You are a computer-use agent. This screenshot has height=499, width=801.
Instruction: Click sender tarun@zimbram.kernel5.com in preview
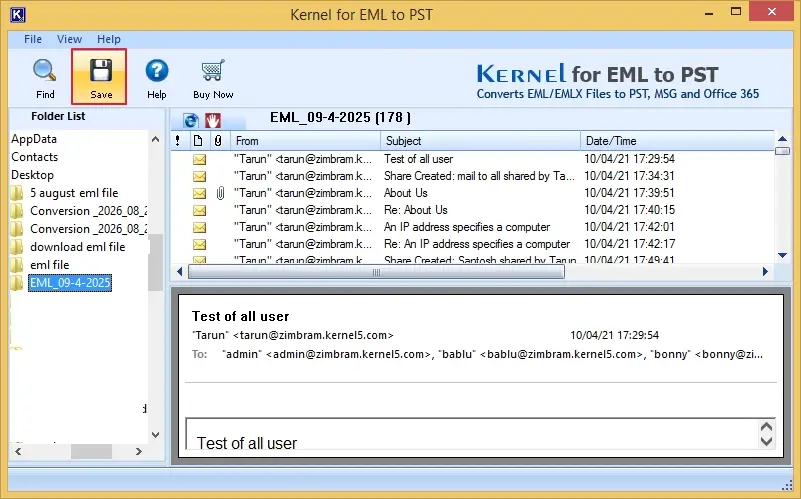click(x=293, y=335)
